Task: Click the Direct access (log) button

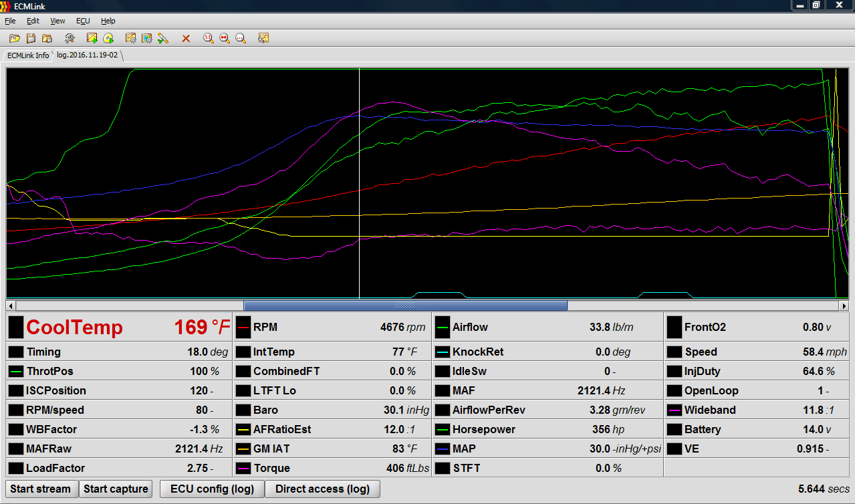Action: (x=322, y=489)
